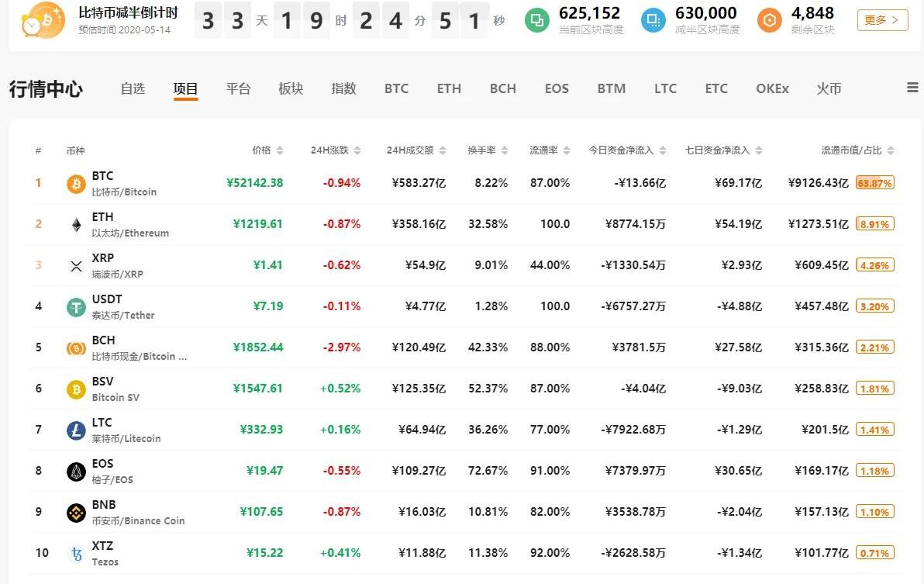Click the 625,152 current block height value

590,13
